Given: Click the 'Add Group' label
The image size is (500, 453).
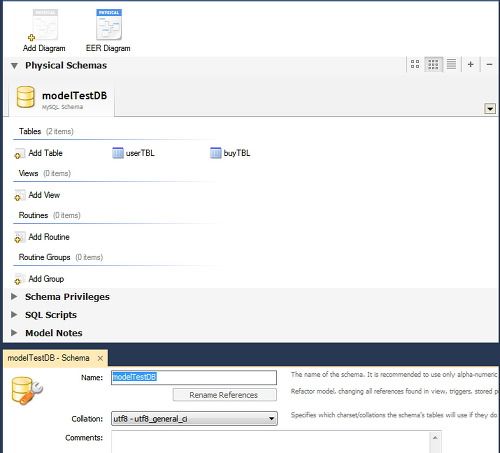Looking at the screenshot, I should click(46, 279).
